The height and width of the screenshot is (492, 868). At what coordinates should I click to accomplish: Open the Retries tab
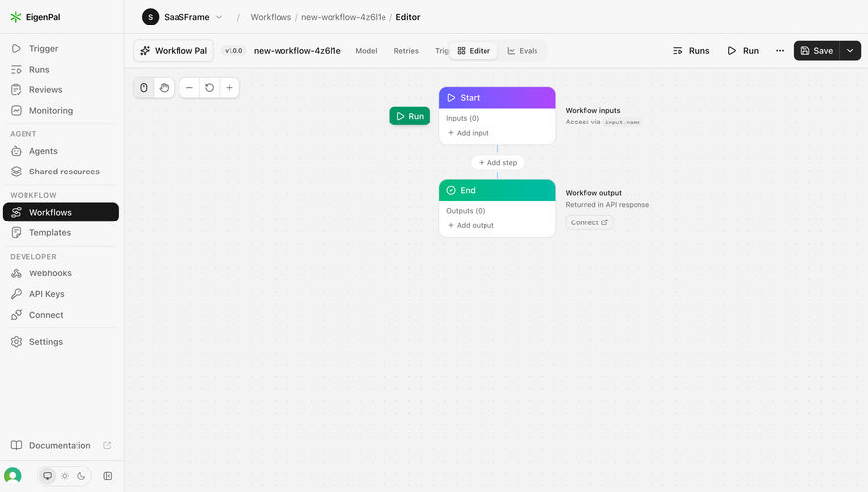(406, 50)
